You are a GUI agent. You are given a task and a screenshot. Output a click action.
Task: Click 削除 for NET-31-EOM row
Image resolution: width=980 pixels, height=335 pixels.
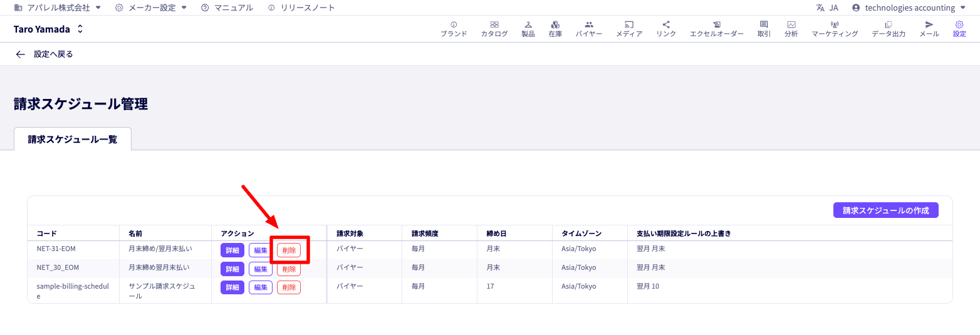(289, 250)
